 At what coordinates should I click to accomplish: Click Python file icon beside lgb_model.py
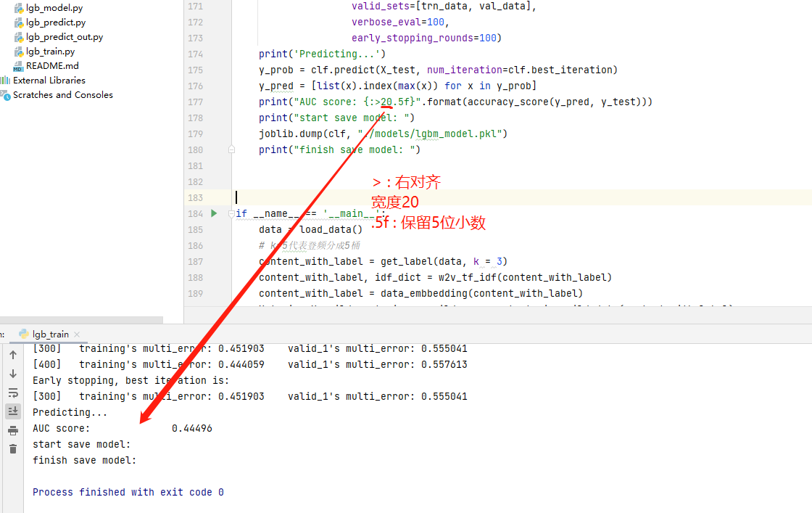point(19,8)
